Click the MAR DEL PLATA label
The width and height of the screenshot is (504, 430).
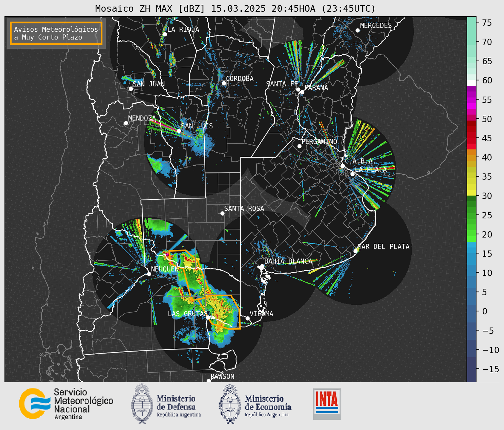coord(383,247)
